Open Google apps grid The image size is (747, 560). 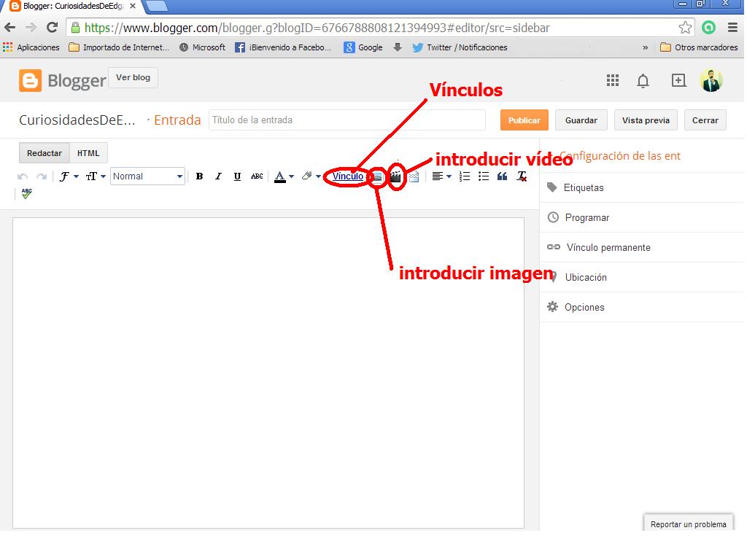coord(613,80)
